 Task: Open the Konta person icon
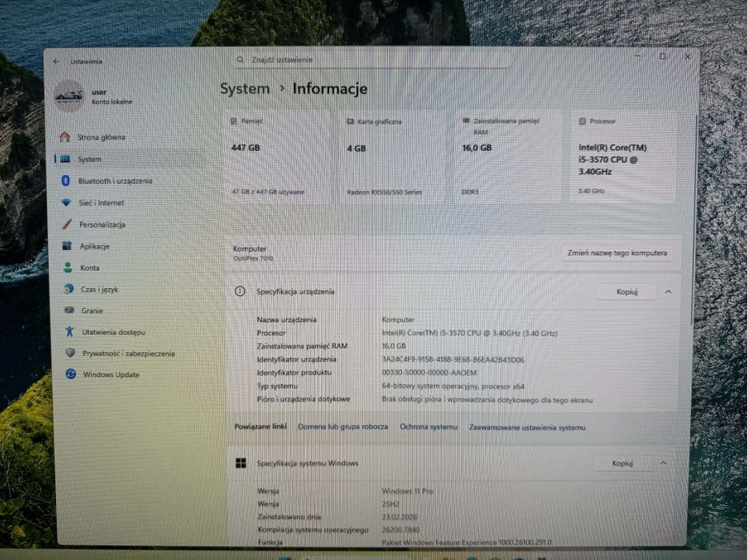68,267
